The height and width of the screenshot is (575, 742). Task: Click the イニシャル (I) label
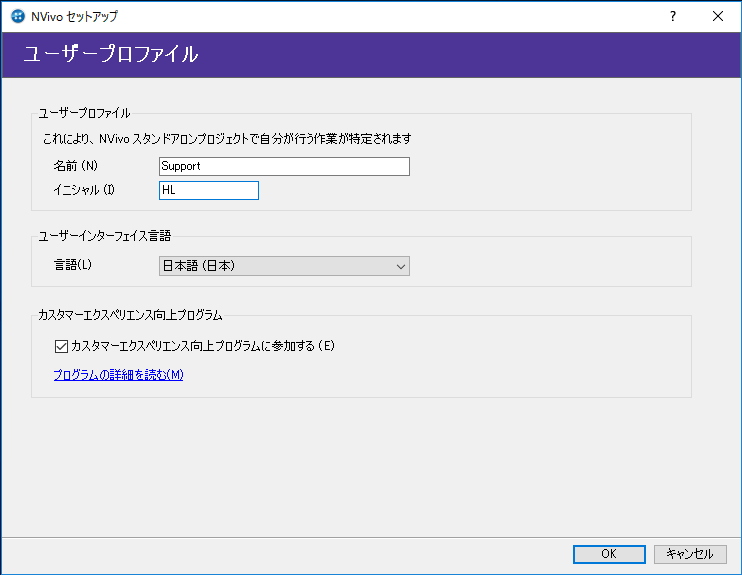click(x=84, y=190)
